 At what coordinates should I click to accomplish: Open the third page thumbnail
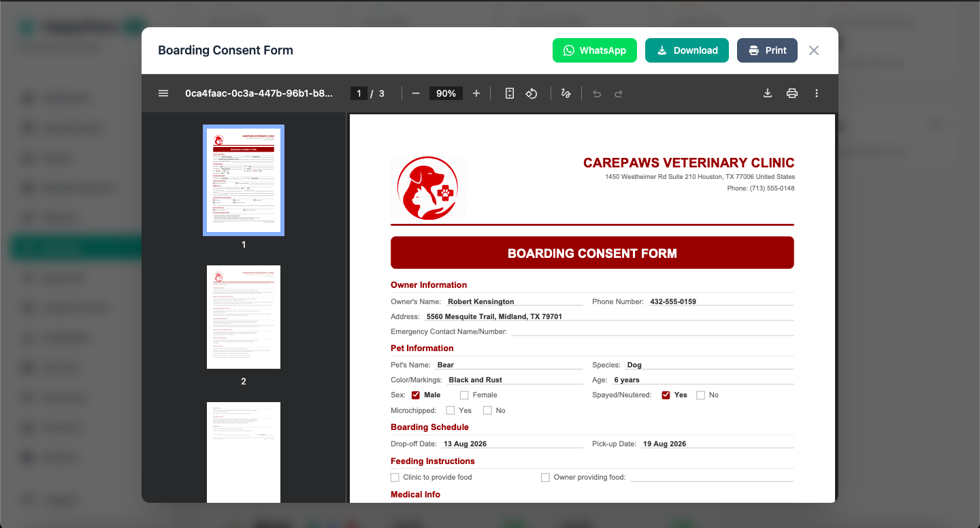(x=244, y=452)
